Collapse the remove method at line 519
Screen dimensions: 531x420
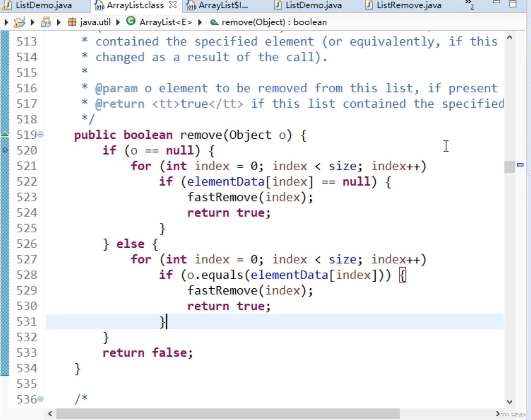(x=40, y=134)
